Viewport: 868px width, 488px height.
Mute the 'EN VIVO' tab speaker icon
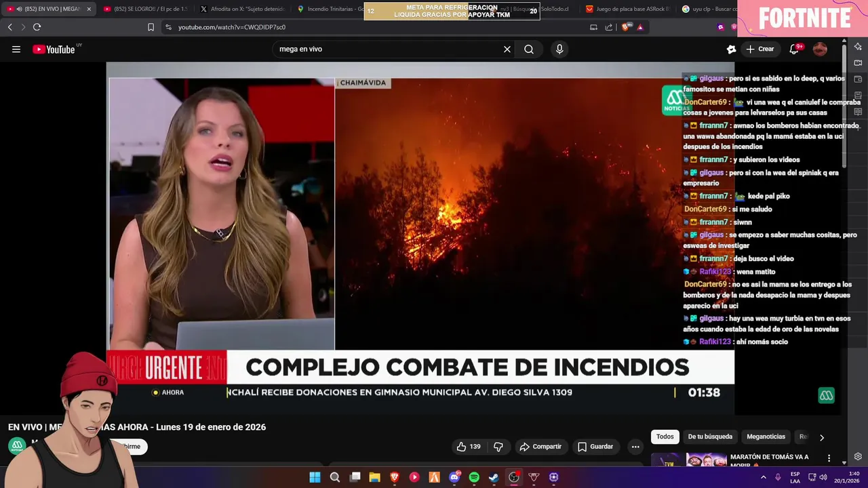pos(18,9)
